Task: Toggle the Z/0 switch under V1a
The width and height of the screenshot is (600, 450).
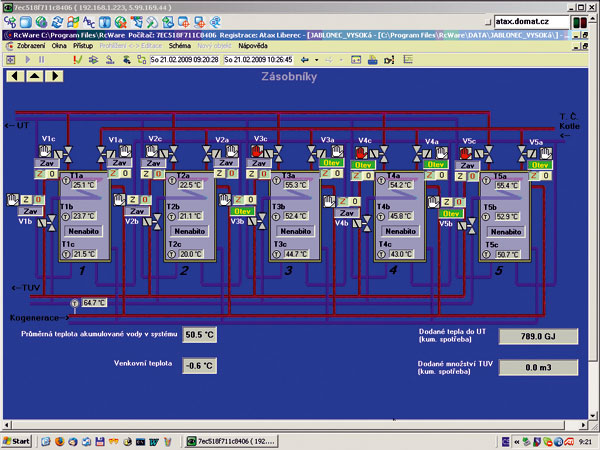Action: pyautogui.click(x=119, y=173)
